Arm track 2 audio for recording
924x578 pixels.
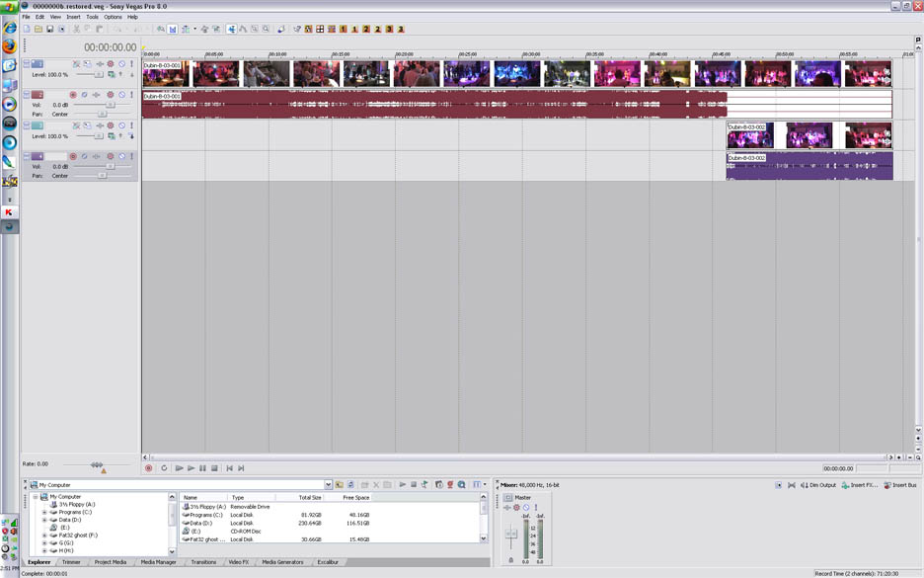pyautogui.click(x=73, y=95)
